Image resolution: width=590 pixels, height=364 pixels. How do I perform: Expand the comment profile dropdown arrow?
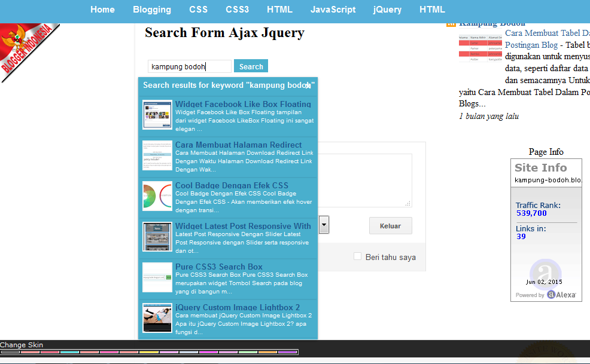pos(324,225)
